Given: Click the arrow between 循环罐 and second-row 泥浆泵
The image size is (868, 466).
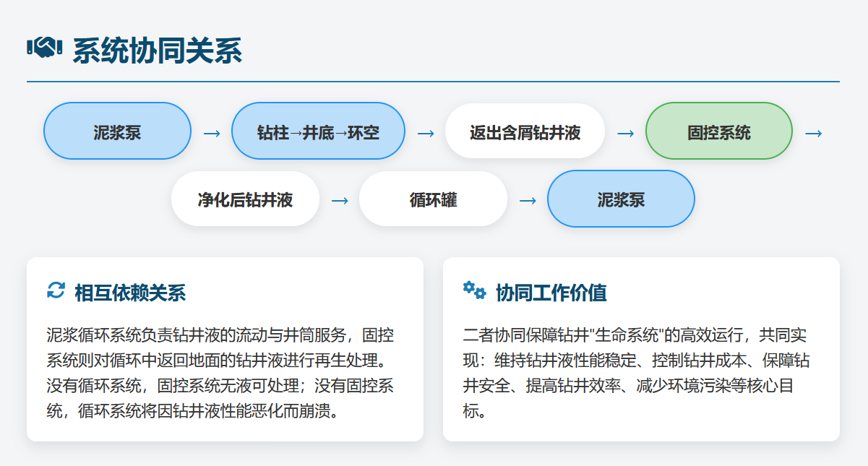Looking at the screenshot, I should (528, 200).
